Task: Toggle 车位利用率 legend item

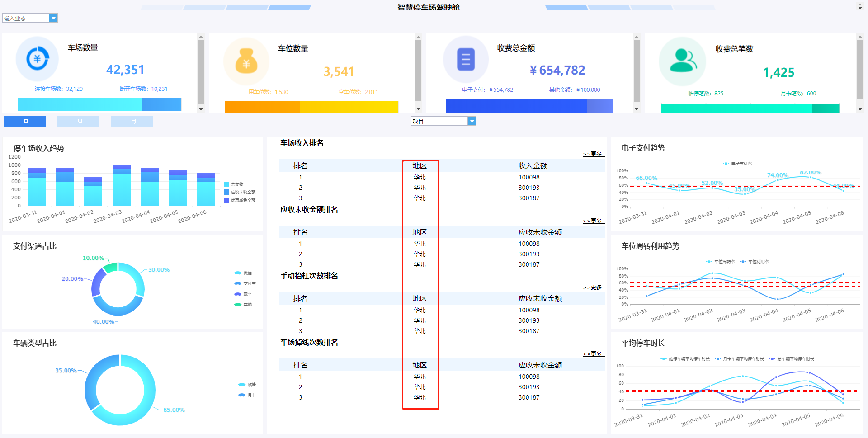Action: pyautogui.click(x=754, y=262)
